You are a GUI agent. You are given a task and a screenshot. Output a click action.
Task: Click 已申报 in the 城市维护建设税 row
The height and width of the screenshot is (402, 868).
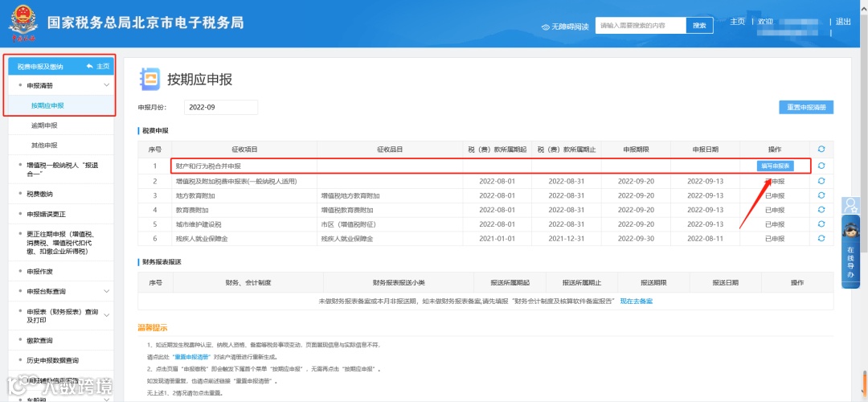(x=775, y=224)
